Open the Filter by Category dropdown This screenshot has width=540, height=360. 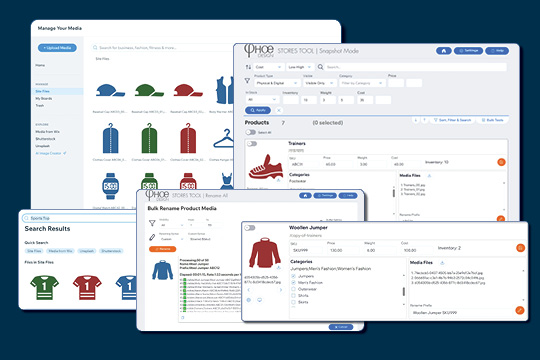click(362, 83)
